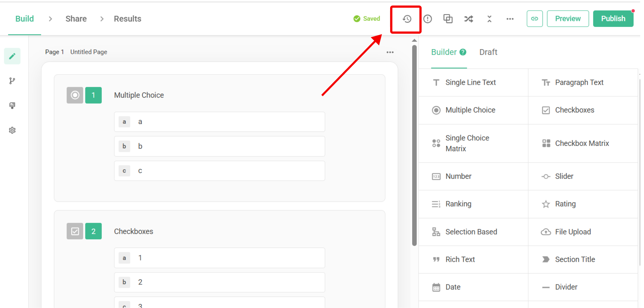The height and width of the screenshot is (308, 644).
Task: Add a Rich Text element
Action: tap(473, 259)
